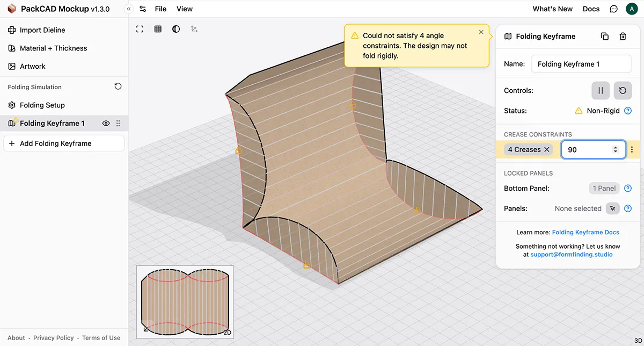The height and width of the screenshot is (346, 644).
Task: Click the fit-to-view frame icon in viewport toolbar
Action: click(x=140, y=29)
